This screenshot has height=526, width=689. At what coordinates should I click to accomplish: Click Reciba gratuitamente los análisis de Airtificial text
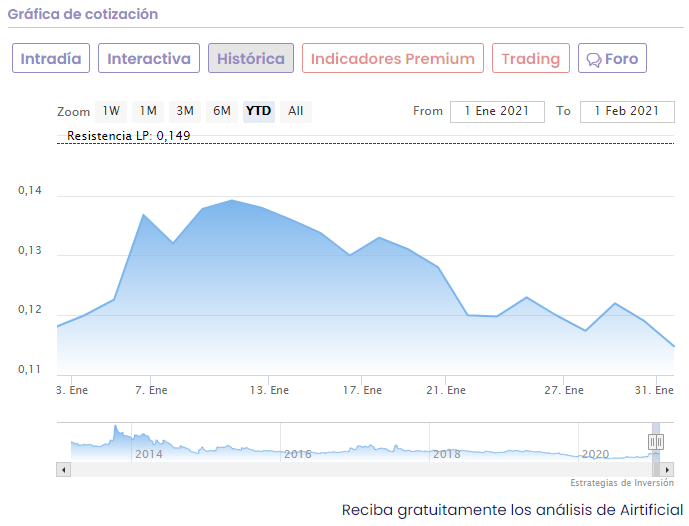(512, 510)
